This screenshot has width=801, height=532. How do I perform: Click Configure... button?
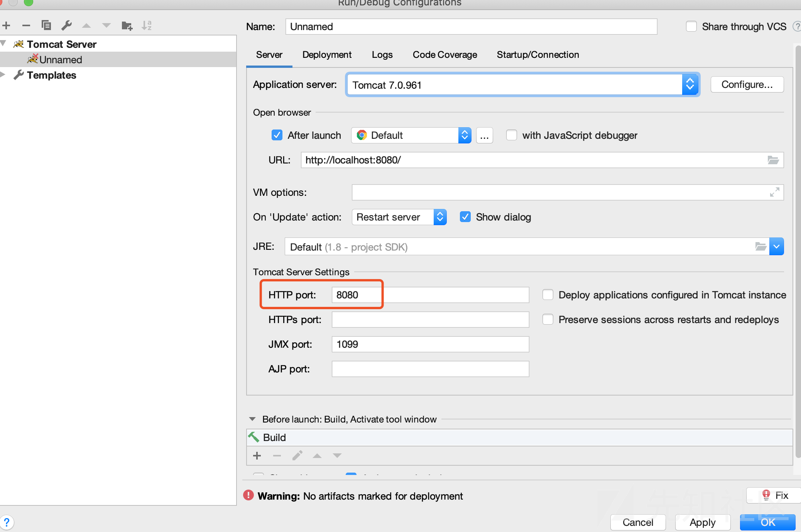[747, 84]
